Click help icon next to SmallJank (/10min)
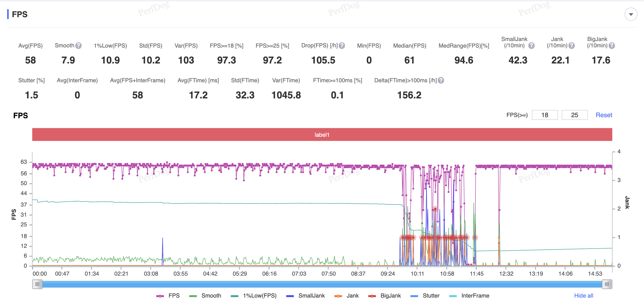This screenshot has height=301, width=644. [531, 46]
